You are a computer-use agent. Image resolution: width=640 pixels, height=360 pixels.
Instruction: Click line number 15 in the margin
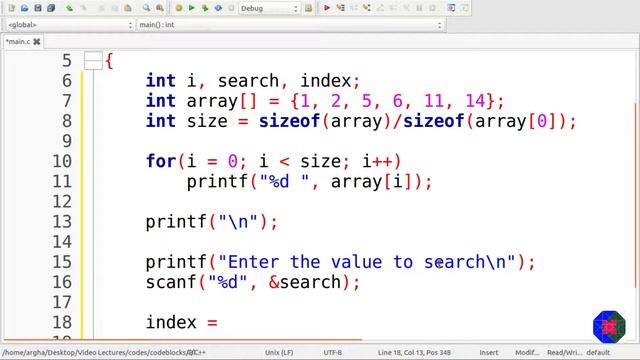pyautogui.click(x=62, y=262)
